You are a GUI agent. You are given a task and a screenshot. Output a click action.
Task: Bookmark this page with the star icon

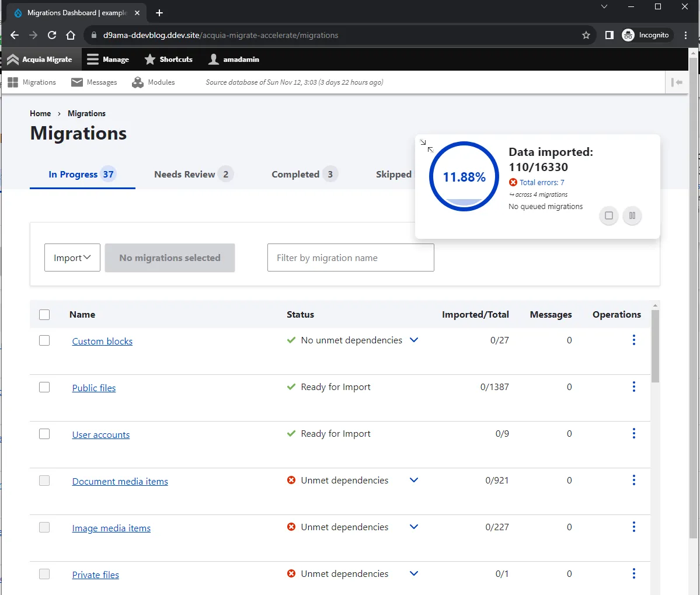(x=586, y=35)
